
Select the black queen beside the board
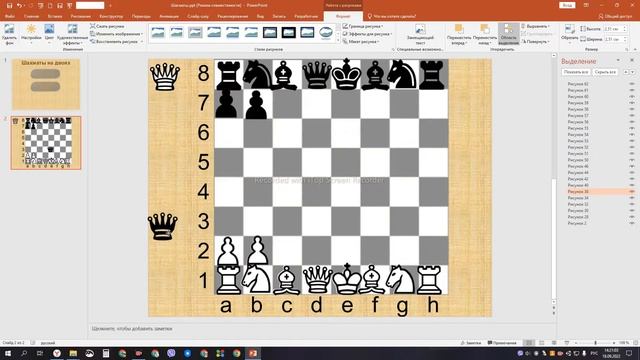[162, 226]
